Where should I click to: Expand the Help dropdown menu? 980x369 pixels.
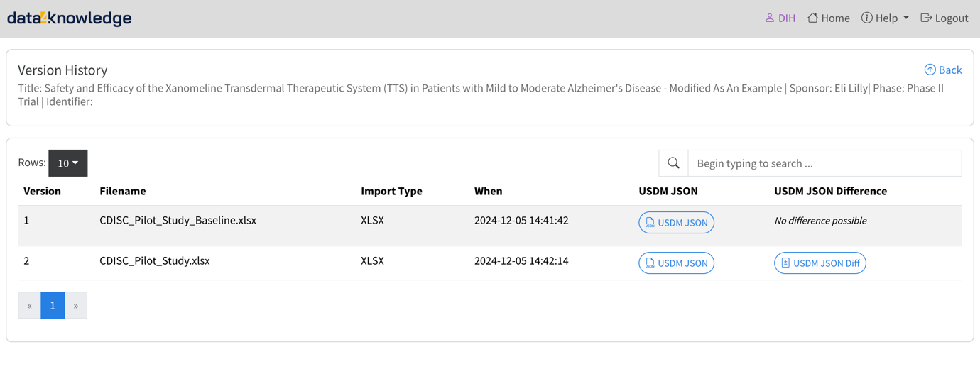pyautogui.click(x=885, y=18)
